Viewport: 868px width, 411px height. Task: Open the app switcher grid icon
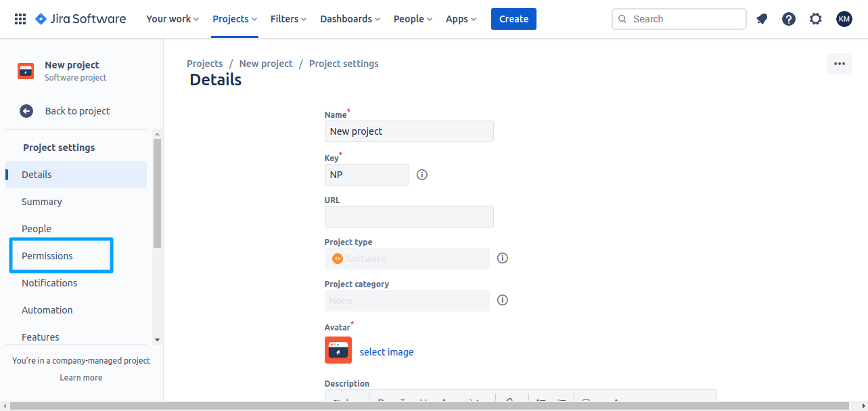pos(20,19)
